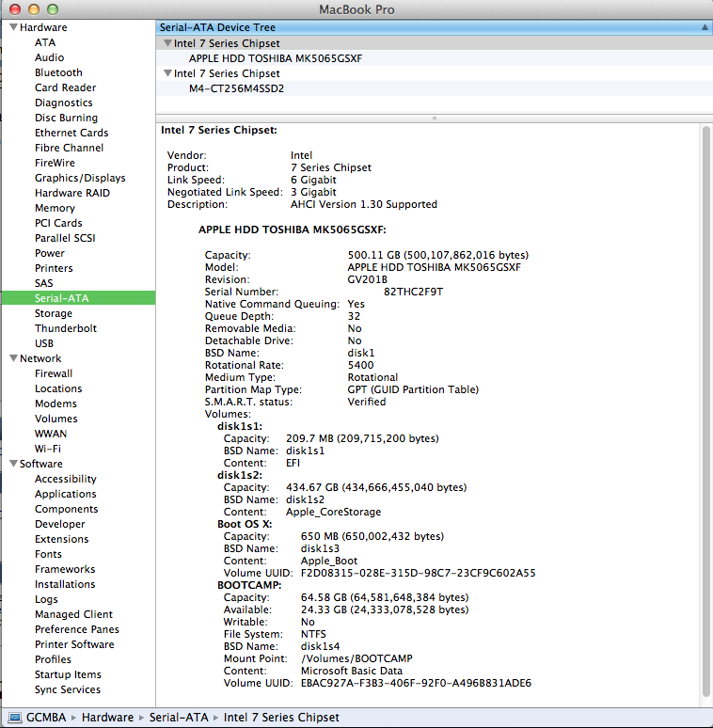Click GCMBA in the path bar
The width and height of the screenshot is (713, 728).
tap(46, 718)
